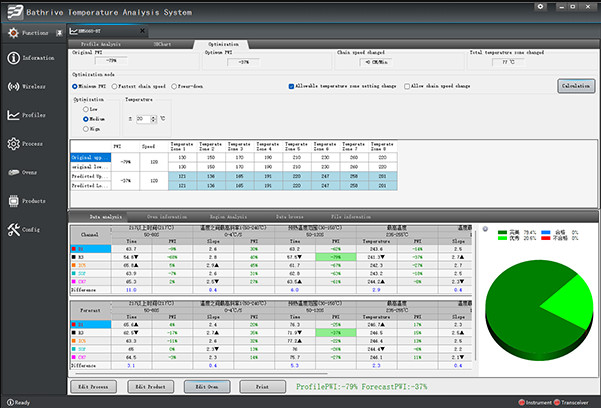Close the open document tab
Image resolution: width=601 pixels, height=408 pixels.
click(142, 31)
